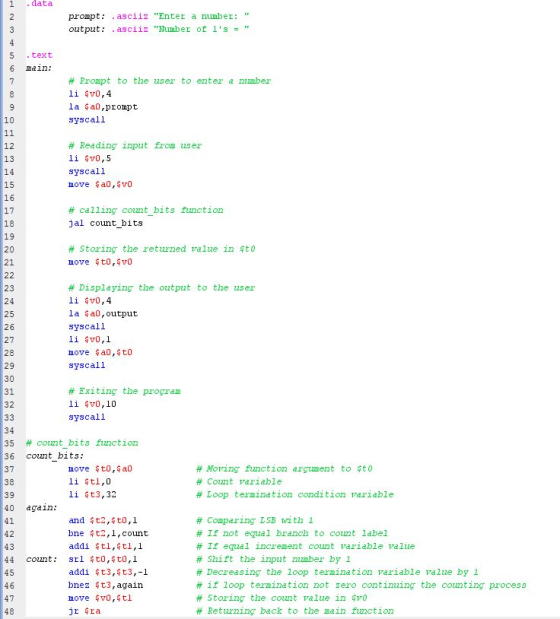Click syscall on line 33
Viewport: 560px width, 619px height.
coord(87,417)
